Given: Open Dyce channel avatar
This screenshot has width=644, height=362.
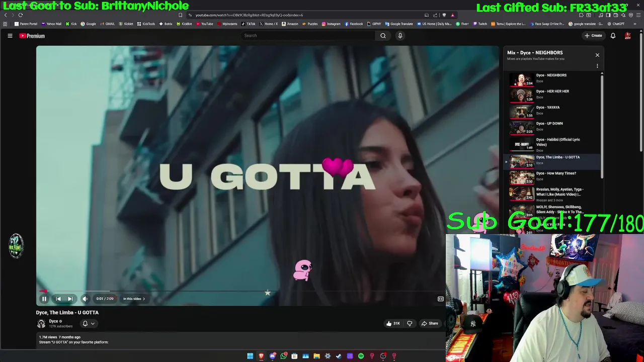Looking at the screenshot, I should click(x=41, y=323).
